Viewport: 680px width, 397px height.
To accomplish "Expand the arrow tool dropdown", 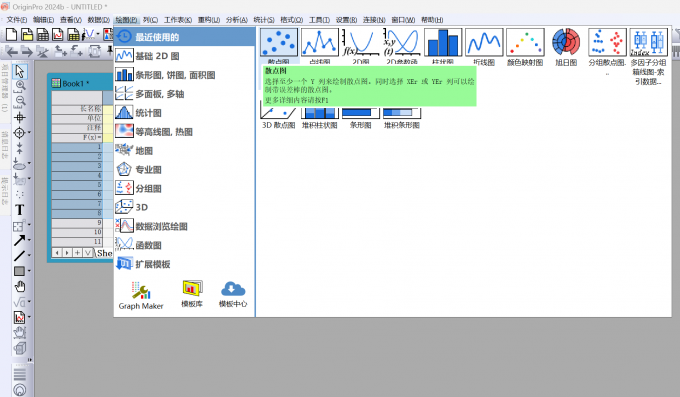I will point(29,240).
